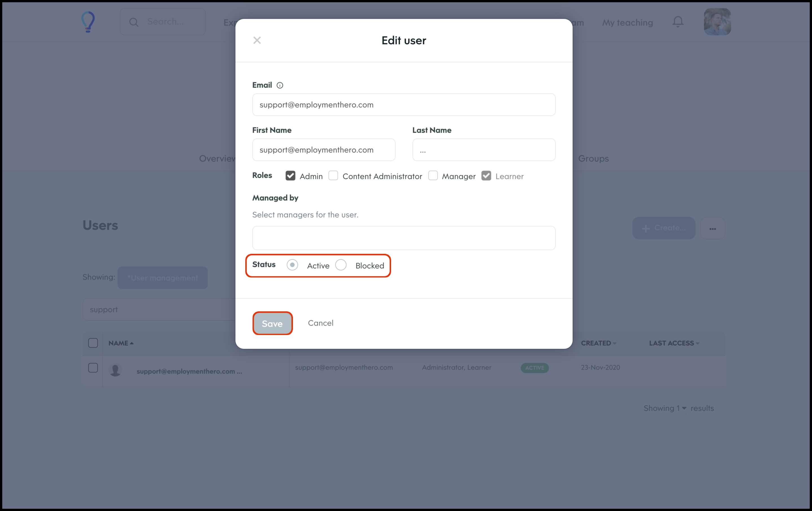This screenshot has height=511, width=812.
Task: Click the user avatar icon in table row
Action: (115, 370)
